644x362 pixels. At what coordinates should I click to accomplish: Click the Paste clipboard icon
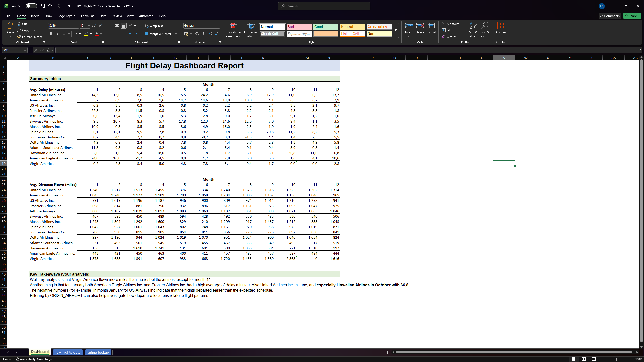click(10, 26)
